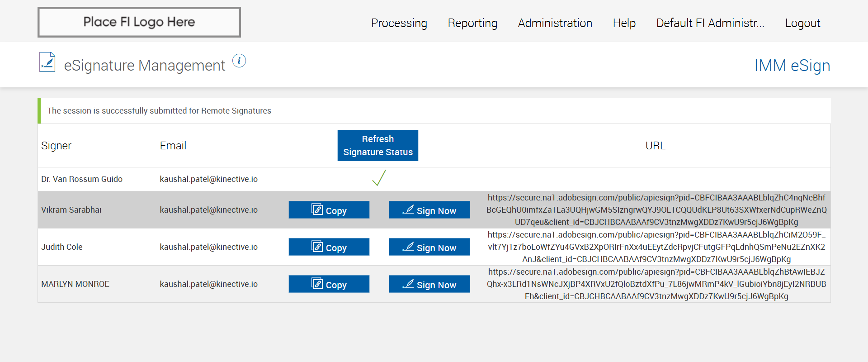
Task: Expand the Default FI Administr... user menu
Action: pos(710,23)
